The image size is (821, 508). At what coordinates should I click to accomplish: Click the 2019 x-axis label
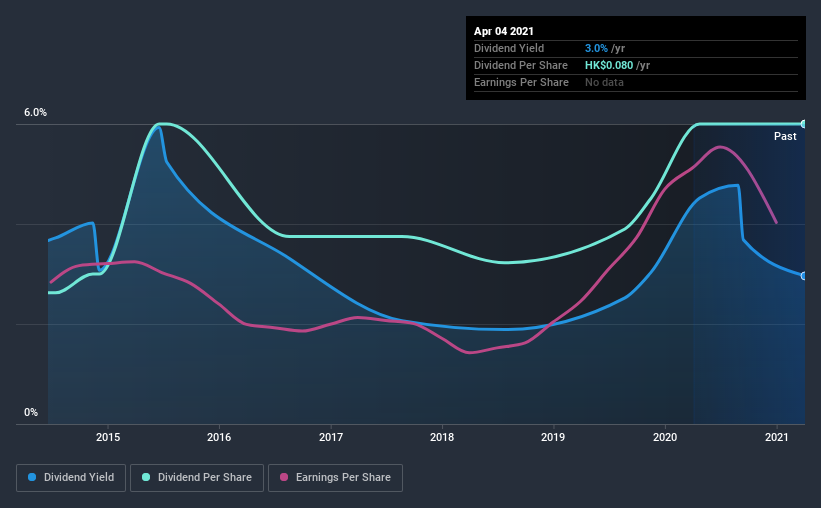tap(553, 437)
